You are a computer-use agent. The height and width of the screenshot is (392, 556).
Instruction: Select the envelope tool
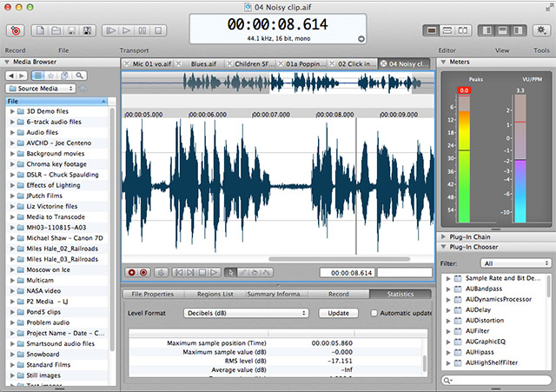tap(266, 272)
